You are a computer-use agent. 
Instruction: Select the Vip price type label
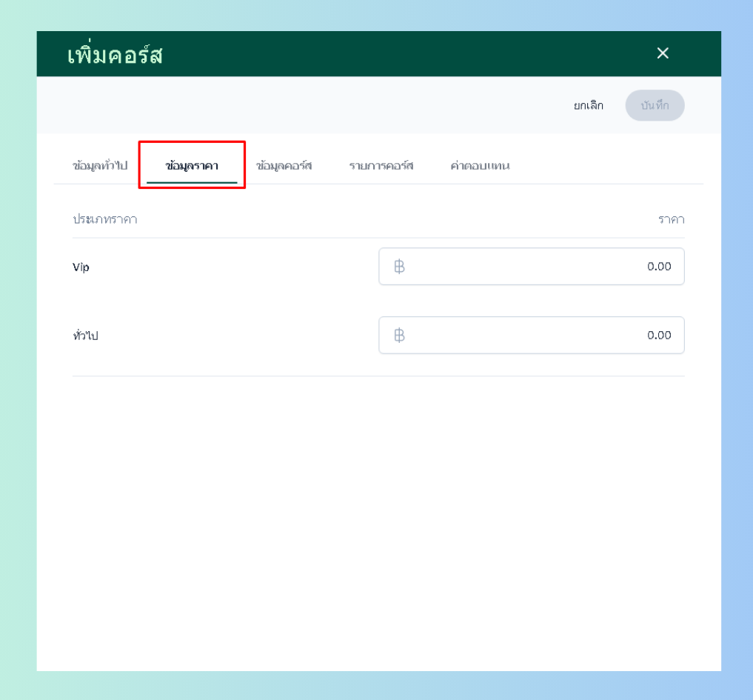click(81, 267)
